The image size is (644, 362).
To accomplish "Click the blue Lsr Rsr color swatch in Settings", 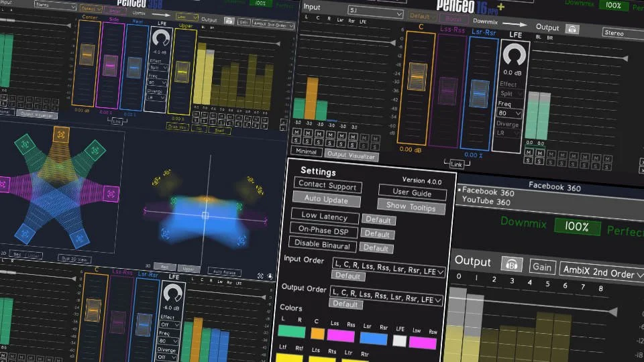I will pos(374,339).
